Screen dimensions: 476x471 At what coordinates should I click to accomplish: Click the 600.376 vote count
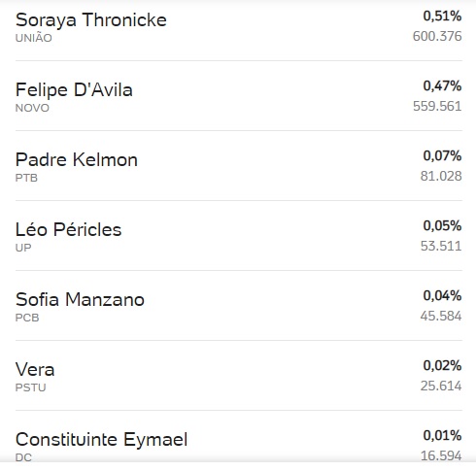pyautogui.click(x=437, y=36)
